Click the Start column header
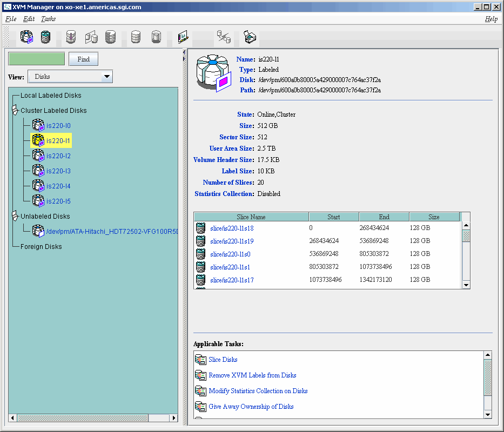This screenshot has width=504, height=432. coord(334,217)
